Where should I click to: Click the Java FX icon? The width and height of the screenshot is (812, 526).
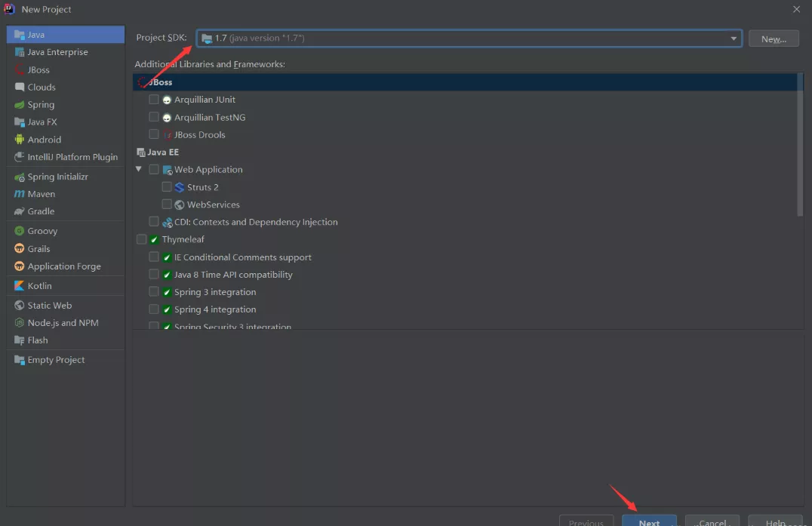20,122
